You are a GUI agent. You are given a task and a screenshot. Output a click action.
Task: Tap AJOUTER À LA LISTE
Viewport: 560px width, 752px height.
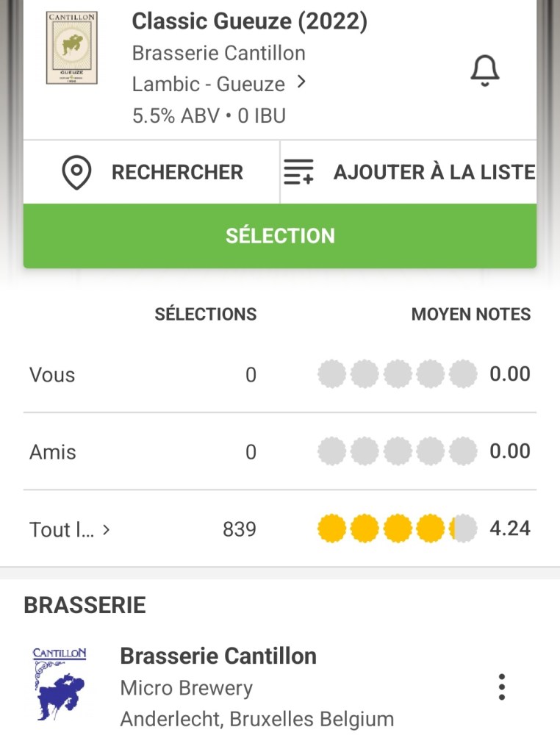click(434, 172)
